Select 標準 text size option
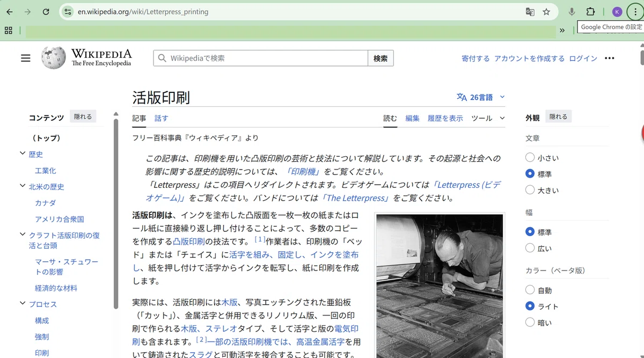This screenshot has height=358, width=644. tap(530, 174)
